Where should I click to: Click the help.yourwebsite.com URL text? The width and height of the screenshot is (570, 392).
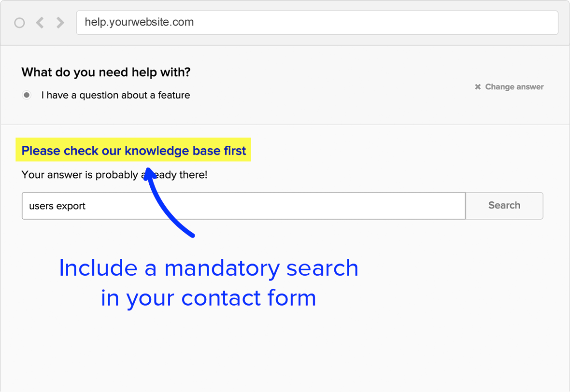pyautogui.click(x=139, y=22)
